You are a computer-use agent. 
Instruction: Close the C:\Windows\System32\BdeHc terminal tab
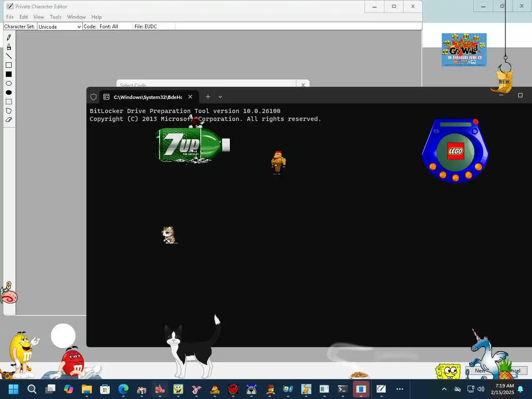pyautogui.click(x=190, y=97)
